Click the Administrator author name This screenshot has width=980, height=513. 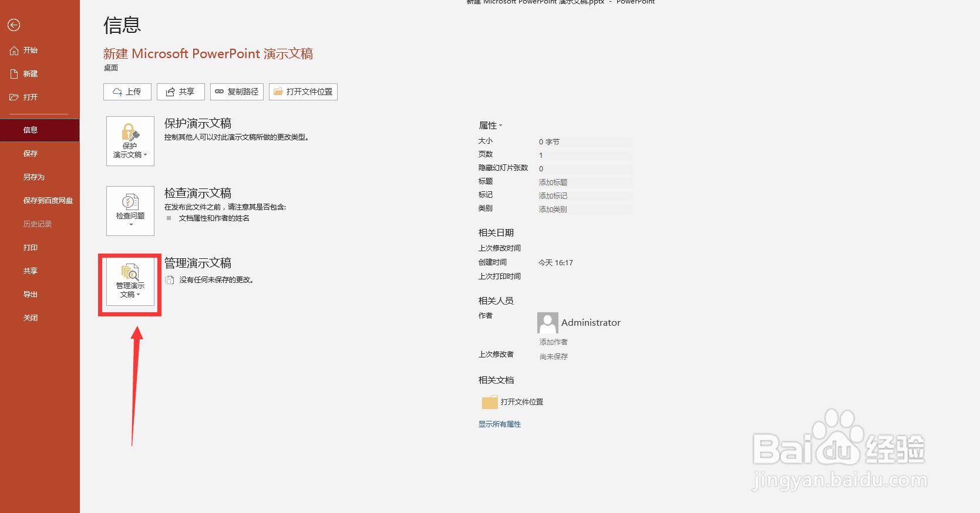(x=591, y=323)
